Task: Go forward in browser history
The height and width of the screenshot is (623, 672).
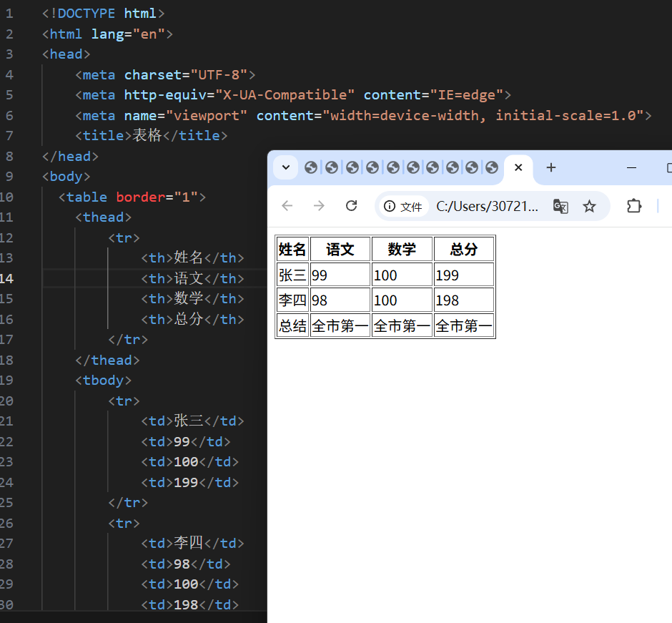Action: coord(319,206)
